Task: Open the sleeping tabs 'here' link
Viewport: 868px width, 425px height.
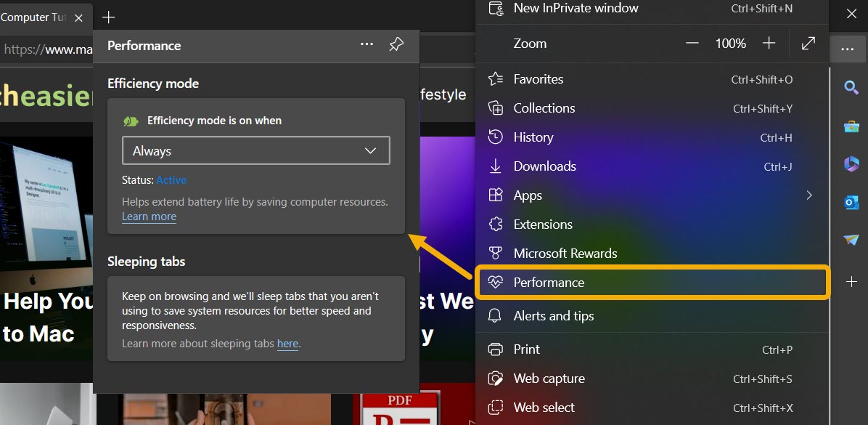Action: tap(287, 344)
